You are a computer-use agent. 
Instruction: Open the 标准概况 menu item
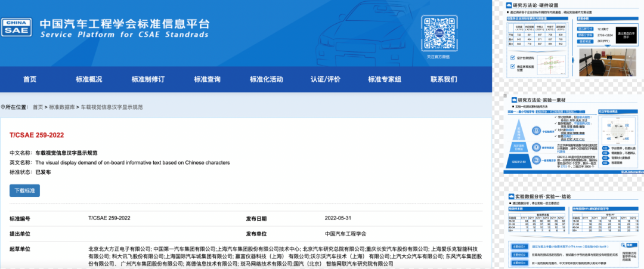click(89, 80)
